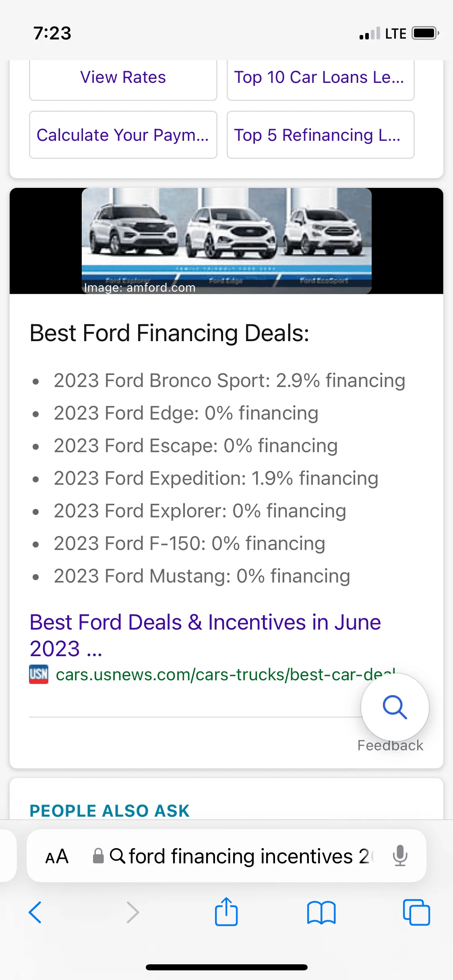
Task: Tap the battery indicator in status bar
Action: coord(422,33)
